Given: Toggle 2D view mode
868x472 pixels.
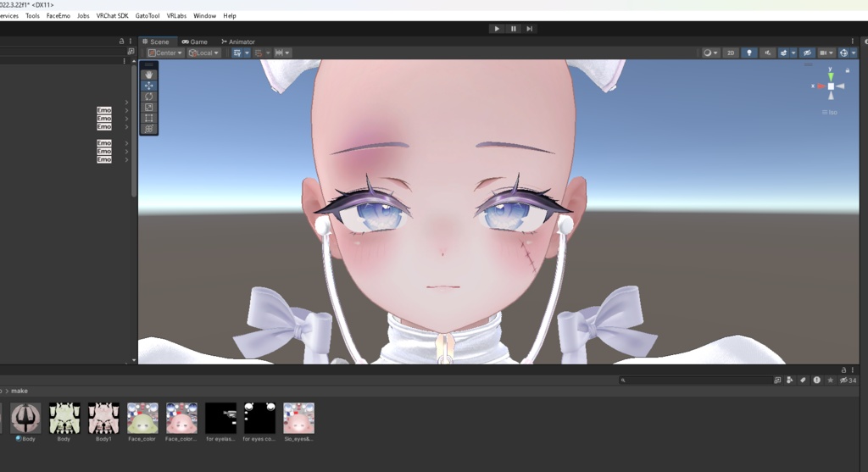Looking at the screenshot, I should pos(731,53).
